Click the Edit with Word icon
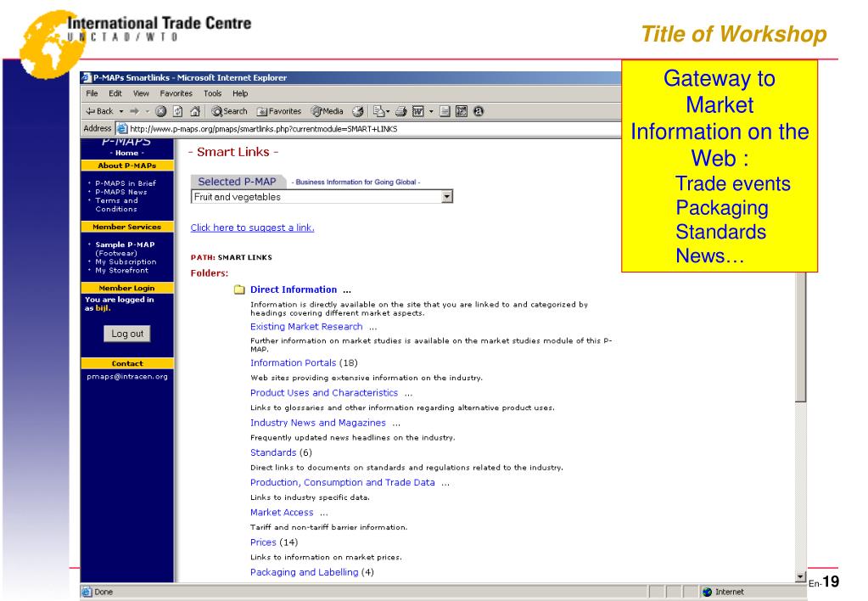The width and height of the screenshot is (868, 601). (x=418, y=111)
